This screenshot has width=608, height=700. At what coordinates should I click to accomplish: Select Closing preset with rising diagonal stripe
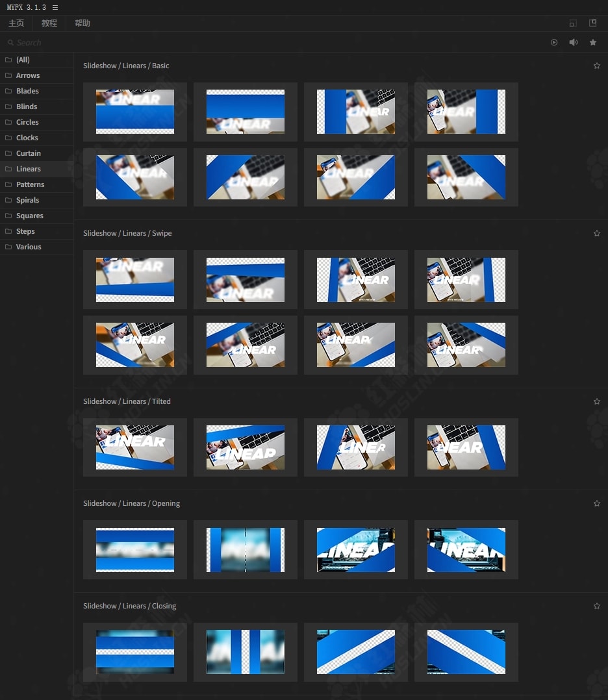[355, 652]
